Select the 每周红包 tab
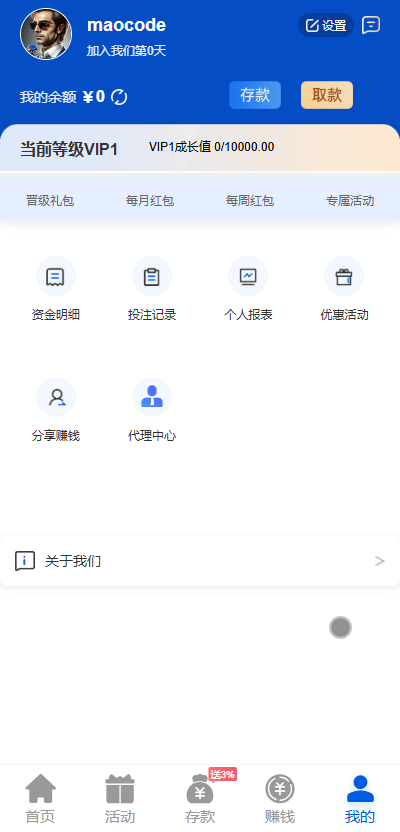The height and width of the screenshot is (832, 400). click(250, 201)
